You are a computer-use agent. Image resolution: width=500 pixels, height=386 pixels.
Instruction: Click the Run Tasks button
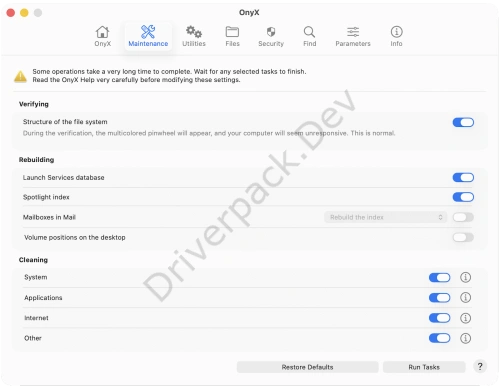(424, 367)
